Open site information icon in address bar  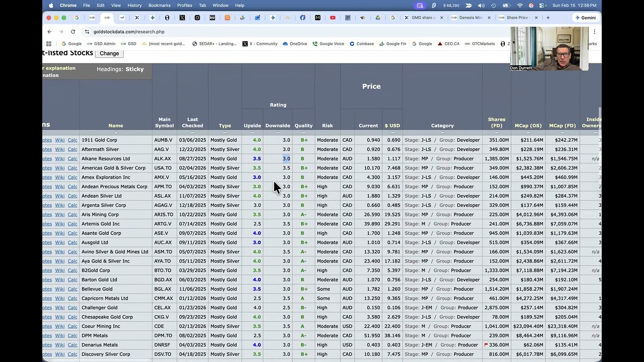coord(87,32)
